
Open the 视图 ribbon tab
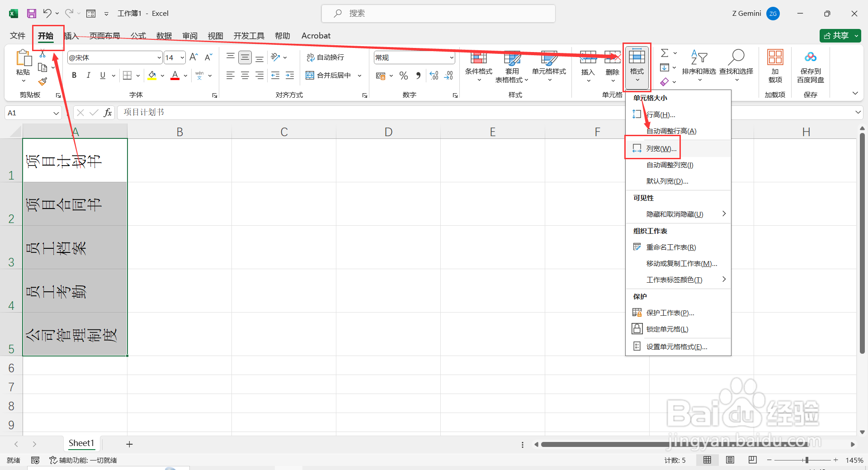point(216,36)
